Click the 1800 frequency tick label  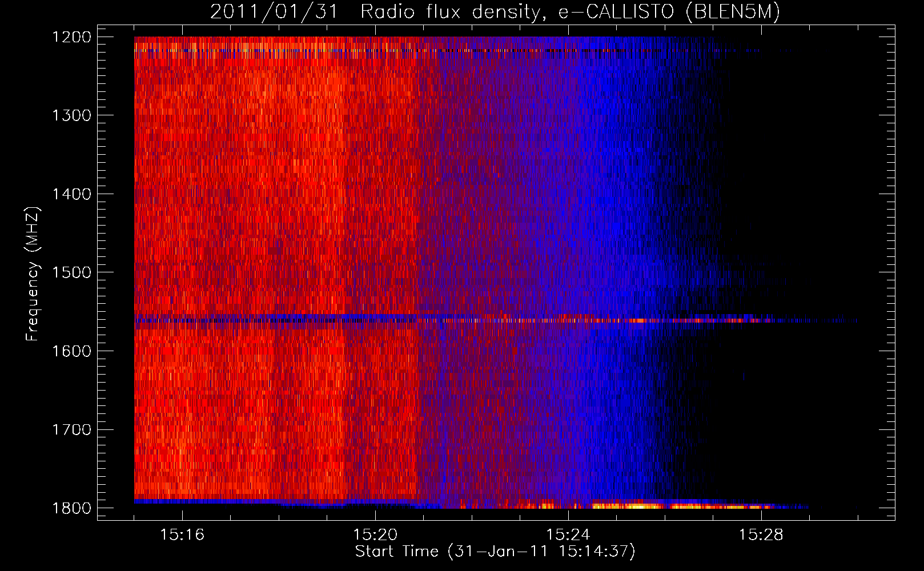coord(71,508)
